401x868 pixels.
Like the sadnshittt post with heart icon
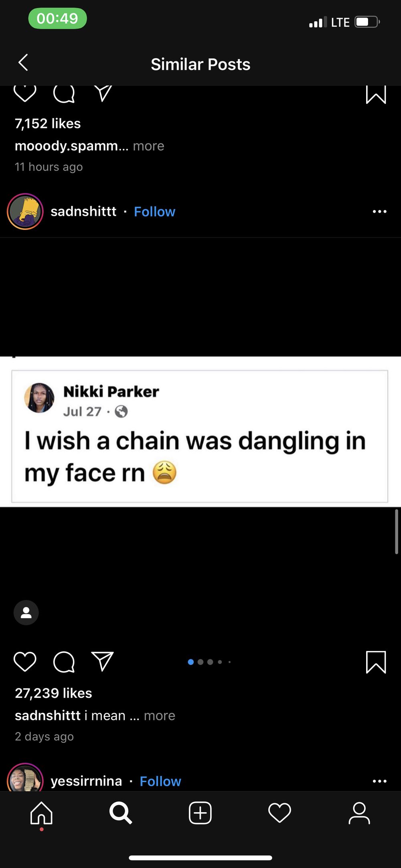(25, 661)
